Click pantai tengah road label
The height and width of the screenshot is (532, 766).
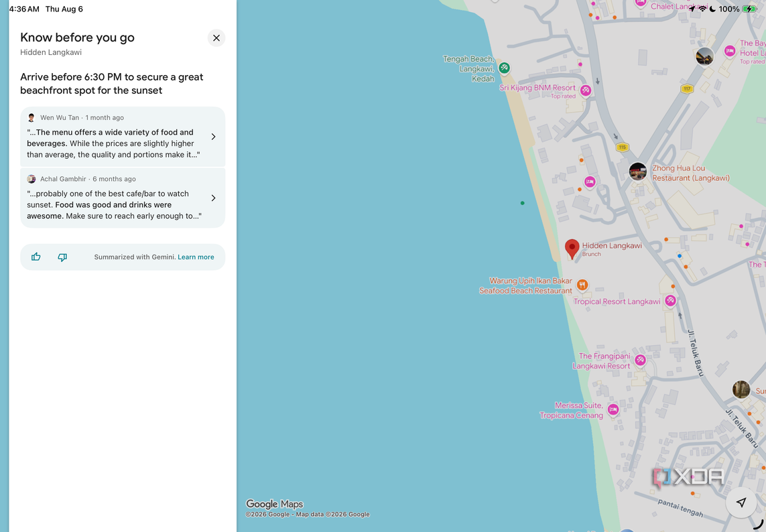point(680,508)
